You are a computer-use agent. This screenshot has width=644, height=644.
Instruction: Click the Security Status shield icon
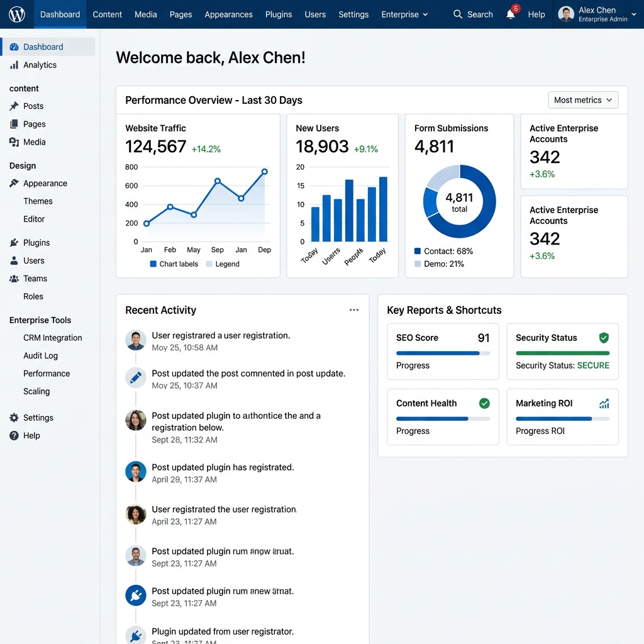(604, 338)
